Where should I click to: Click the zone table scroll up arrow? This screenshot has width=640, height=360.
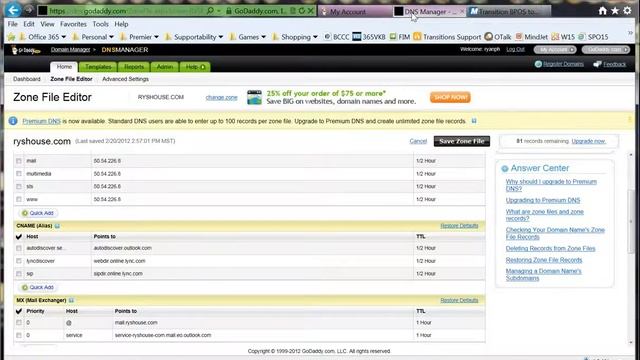coord(631,155)
